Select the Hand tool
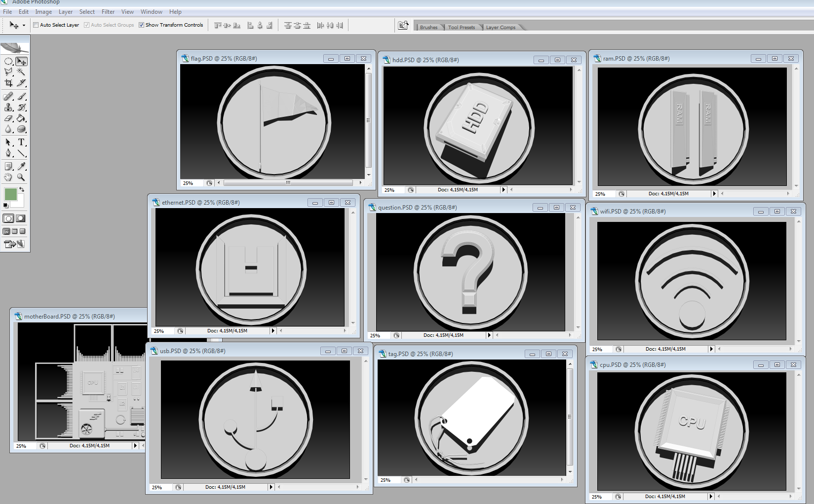The image size is (814, 504). (x=8, y=178)
